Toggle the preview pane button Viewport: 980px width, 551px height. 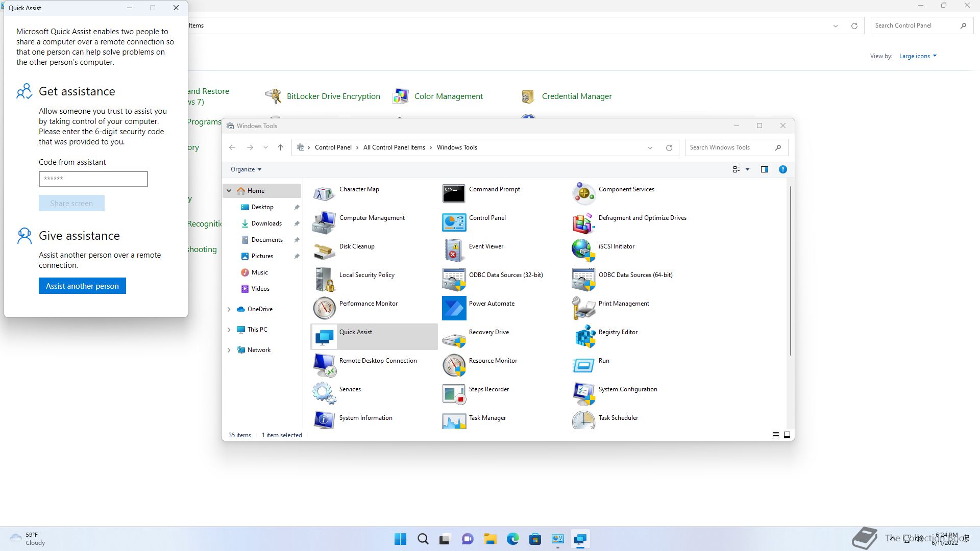764,169
